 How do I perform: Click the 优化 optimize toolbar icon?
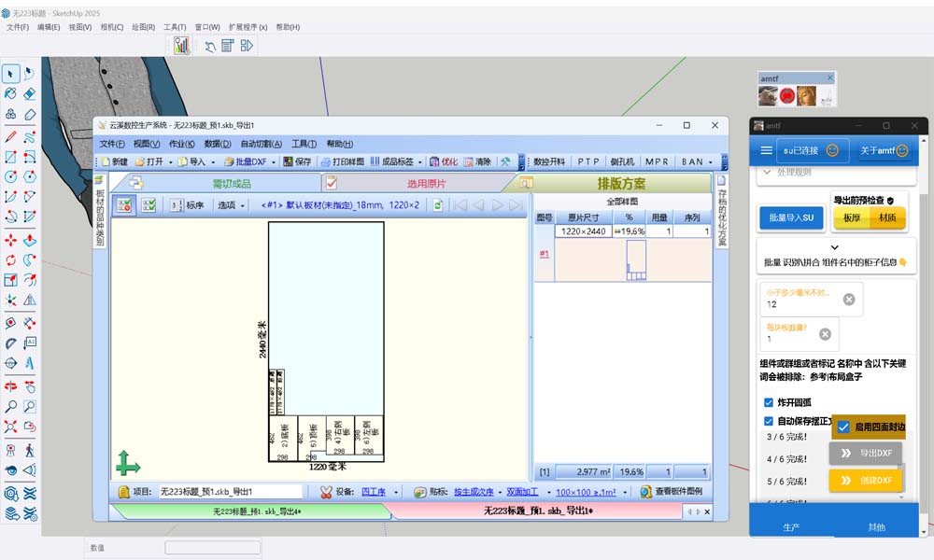point(444,161)
